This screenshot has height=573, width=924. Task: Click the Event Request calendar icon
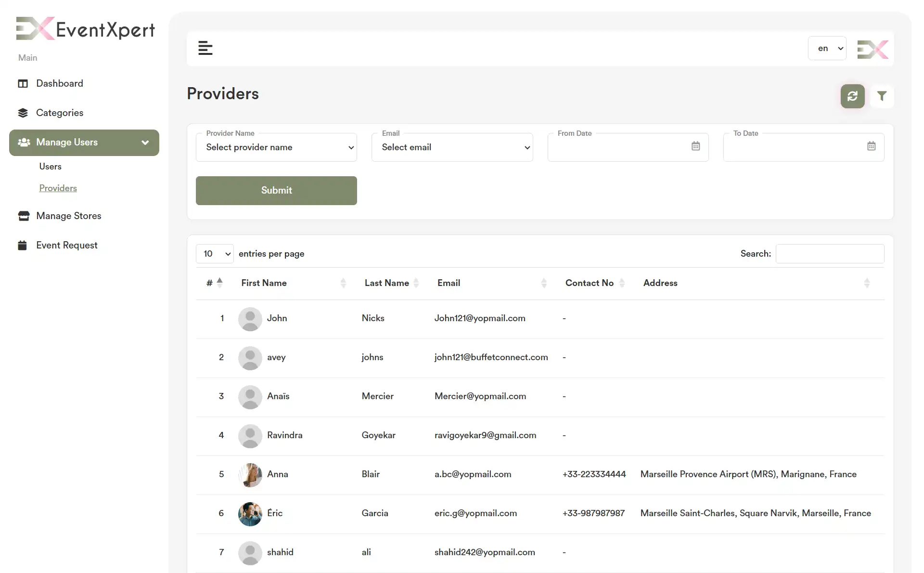(22, 245)
